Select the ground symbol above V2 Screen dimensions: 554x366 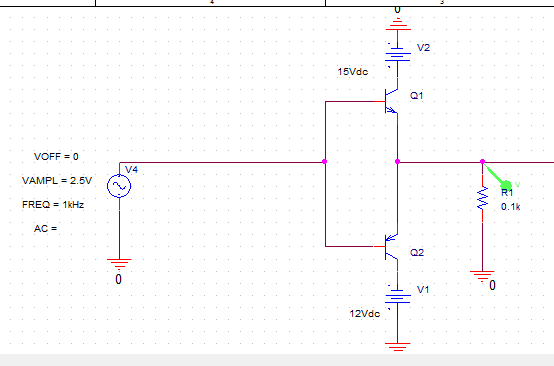(x=397, y=25)
